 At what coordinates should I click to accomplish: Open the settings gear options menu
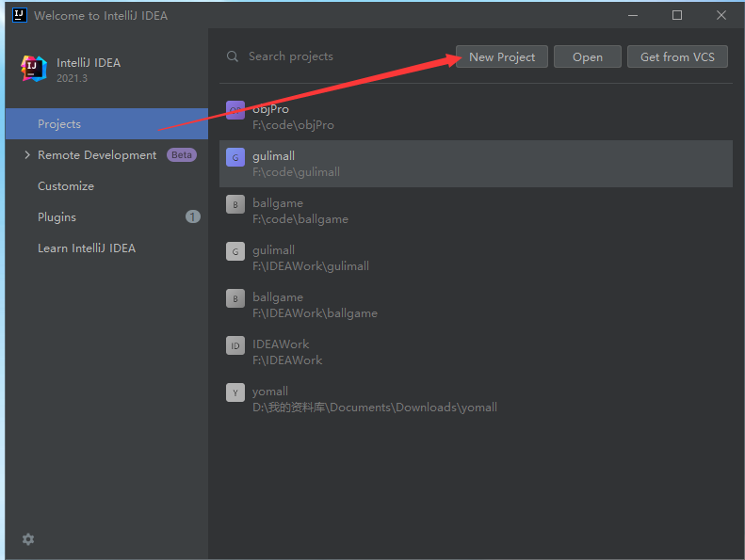pyautogui.click(x=28, y=539)
